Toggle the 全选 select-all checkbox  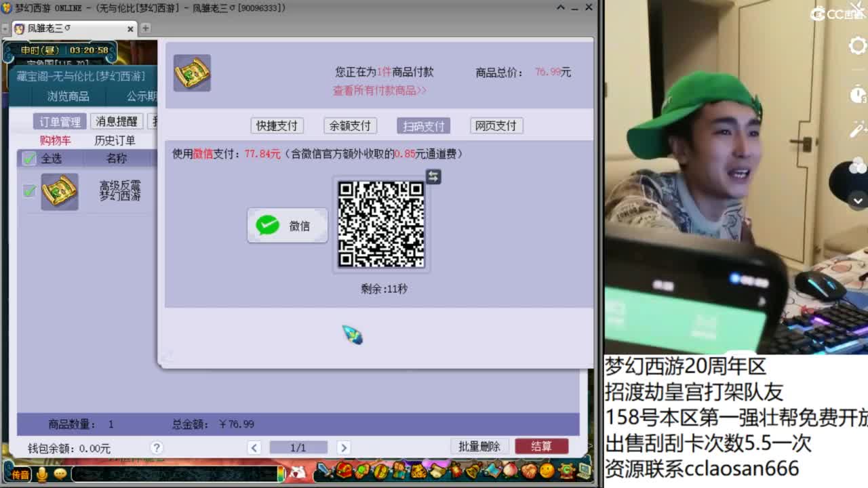pyautogui.click(x=29, y=159)
